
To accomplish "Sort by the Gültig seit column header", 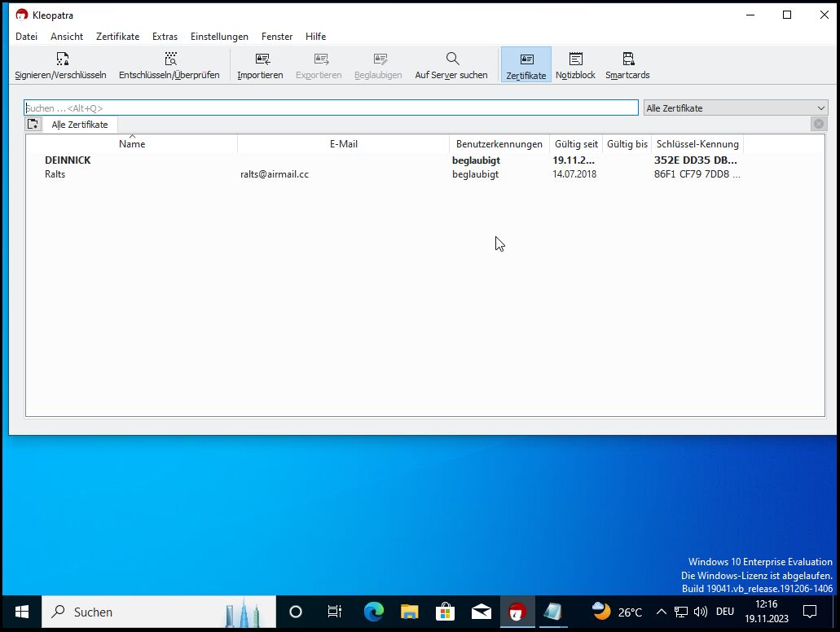I will point(576,144).
